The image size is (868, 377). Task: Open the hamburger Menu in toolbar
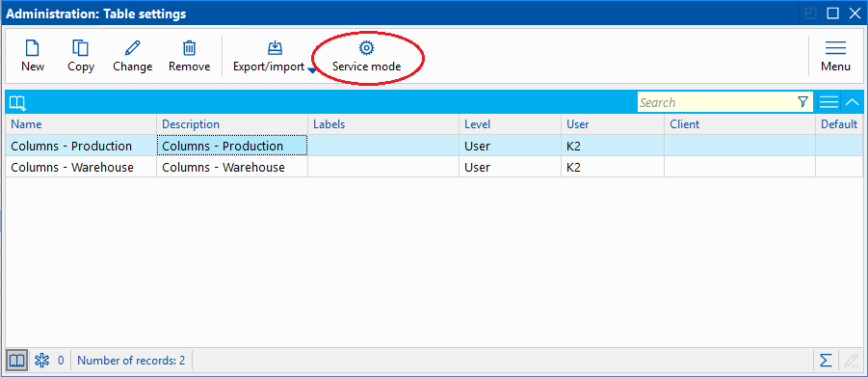coord(835,56)
